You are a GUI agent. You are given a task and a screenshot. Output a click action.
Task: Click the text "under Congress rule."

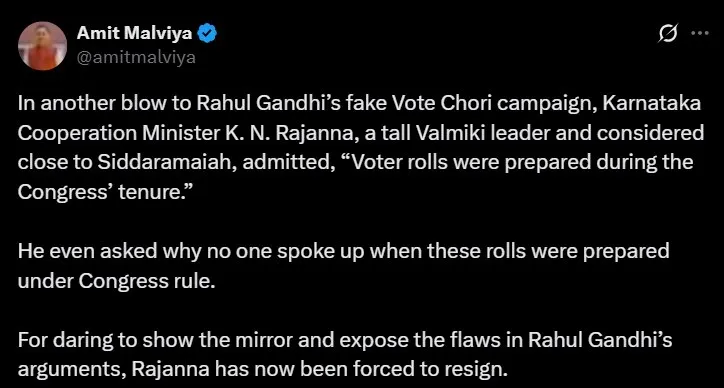[x=116, y=281]
